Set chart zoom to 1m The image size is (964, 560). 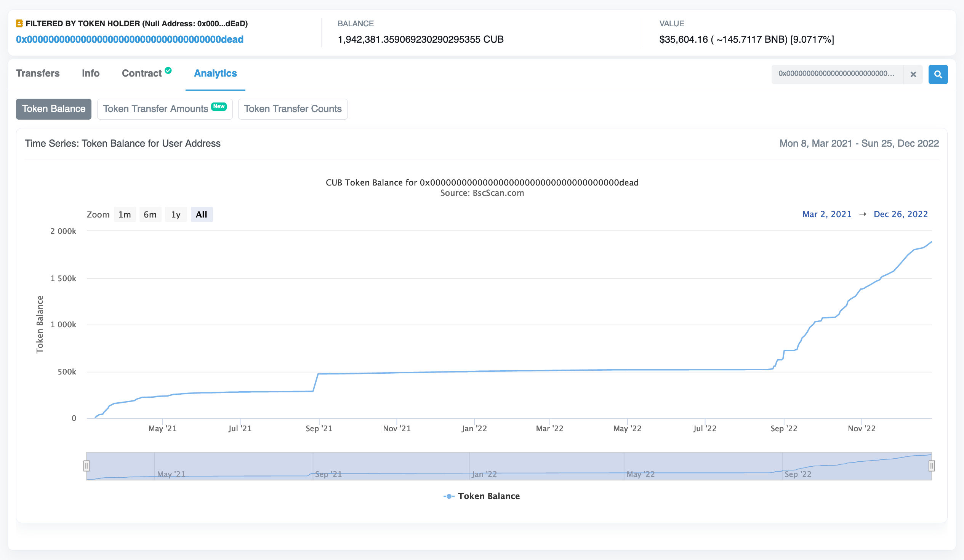click(x=125, y=214)
